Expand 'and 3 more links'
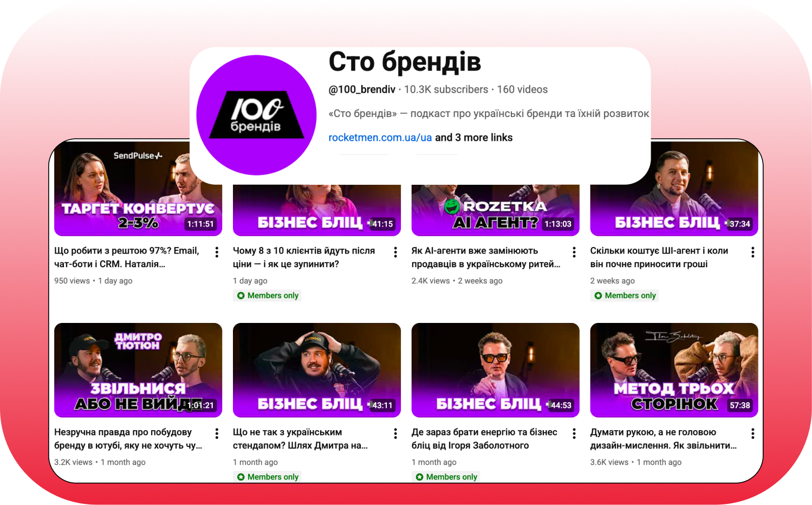The width and height of the screenshot is (812, 505). tap(474, 138)
